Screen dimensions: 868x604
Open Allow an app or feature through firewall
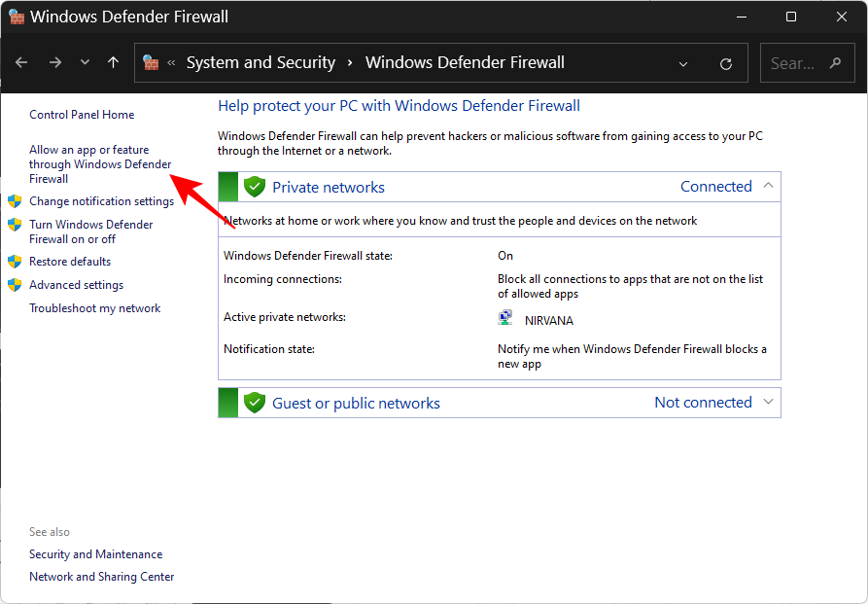(x=99, y=163)
